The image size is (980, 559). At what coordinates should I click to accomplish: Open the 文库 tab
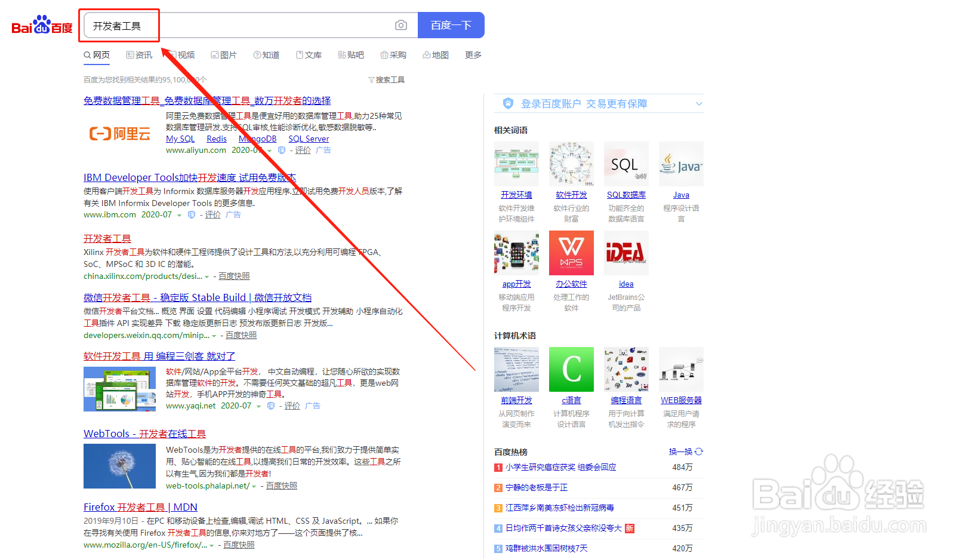tap(309, 55)
